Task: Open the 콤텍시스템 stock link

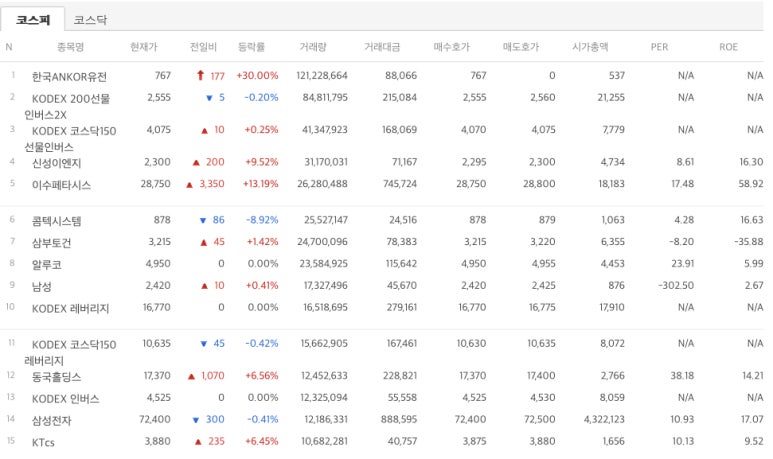Action: point(56,221)
